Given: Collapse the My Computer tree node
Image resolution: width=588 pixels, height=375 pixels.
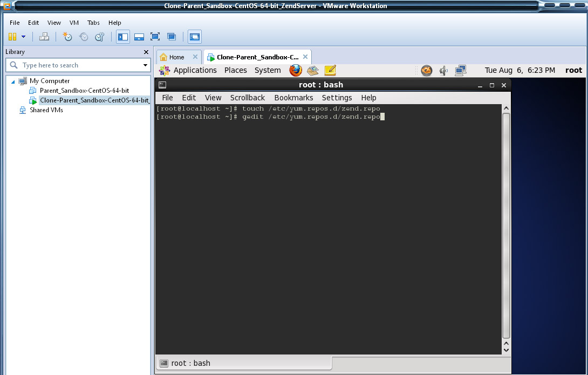Looking at the screenshot, I should point(13,81).
